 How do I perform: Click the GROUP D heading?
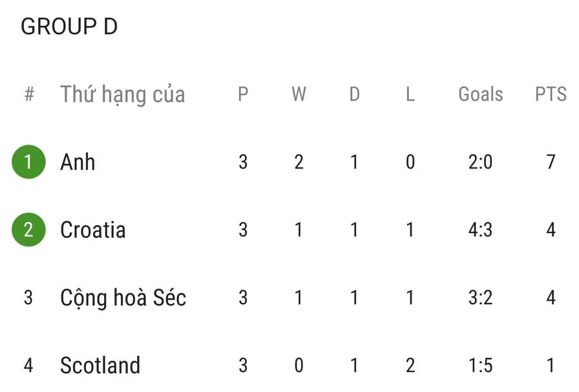(69, 27)
